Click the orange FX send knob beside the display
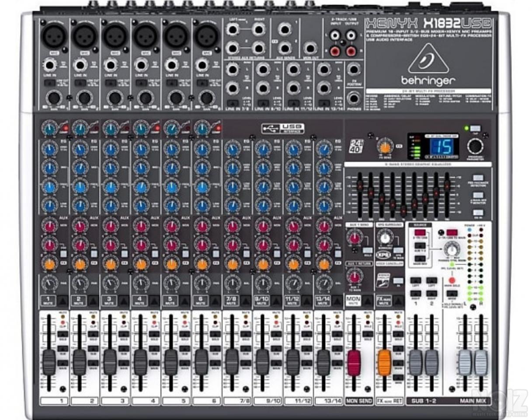This screenshot has height=420, width=532. point(384,146)
